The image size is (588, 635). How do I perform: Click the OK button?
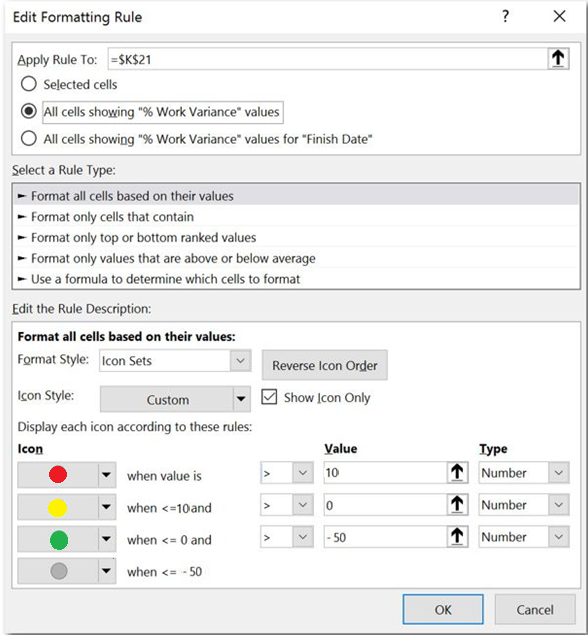point(443,609)
